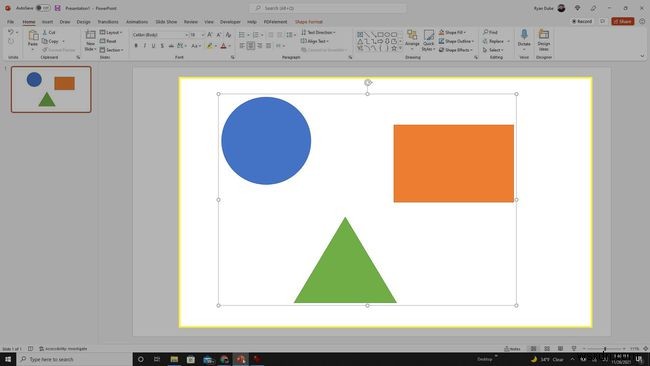Open the Section dropdown
The height and width of the screenshot is (366, 650).
click(112, 50)
